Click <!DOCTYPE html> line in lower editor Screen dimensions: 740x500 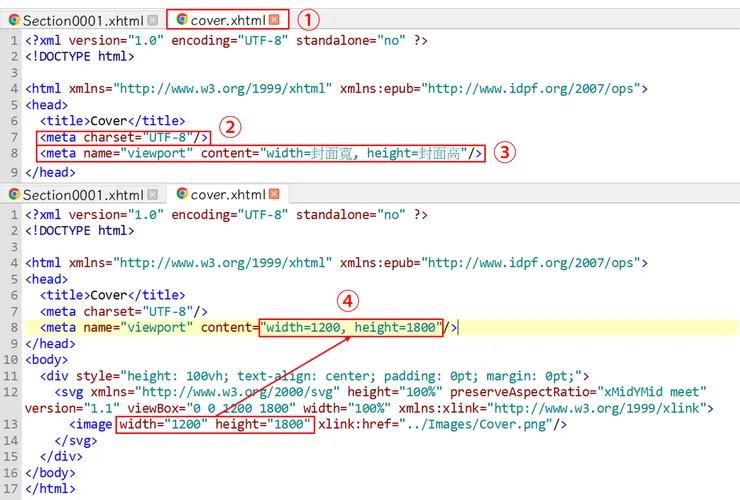tap(80, 231)
